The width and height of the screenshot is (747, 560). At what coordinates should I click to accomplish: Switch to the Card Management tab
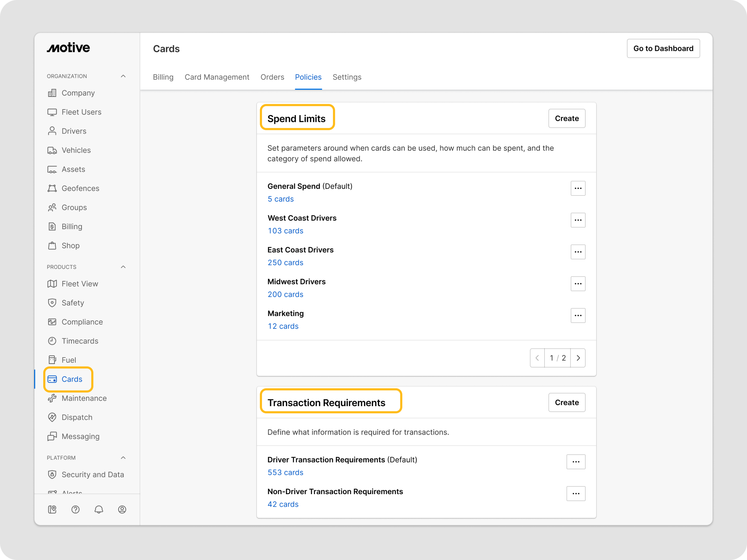pos(217,77)
